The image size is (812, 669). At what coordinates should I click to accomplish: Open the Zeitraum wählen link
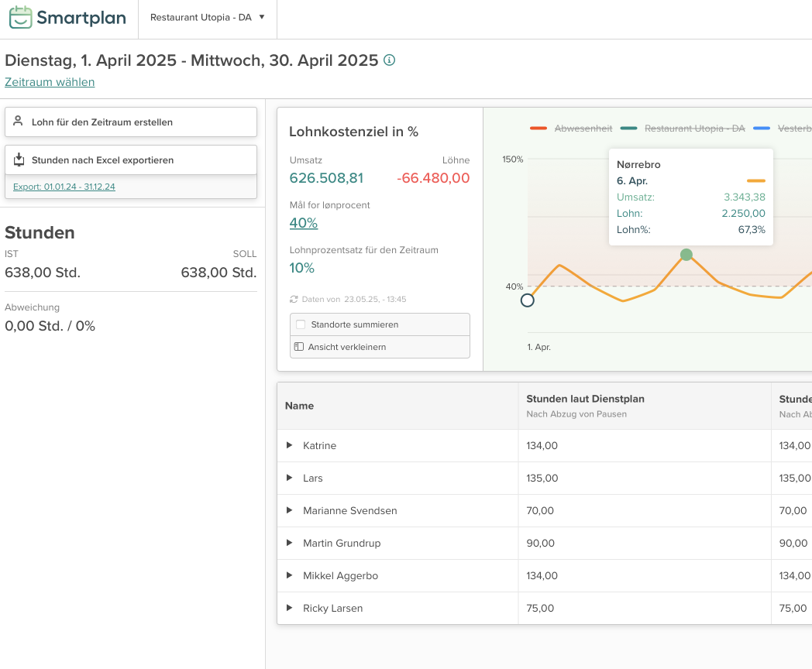click(x=50, y=82)
